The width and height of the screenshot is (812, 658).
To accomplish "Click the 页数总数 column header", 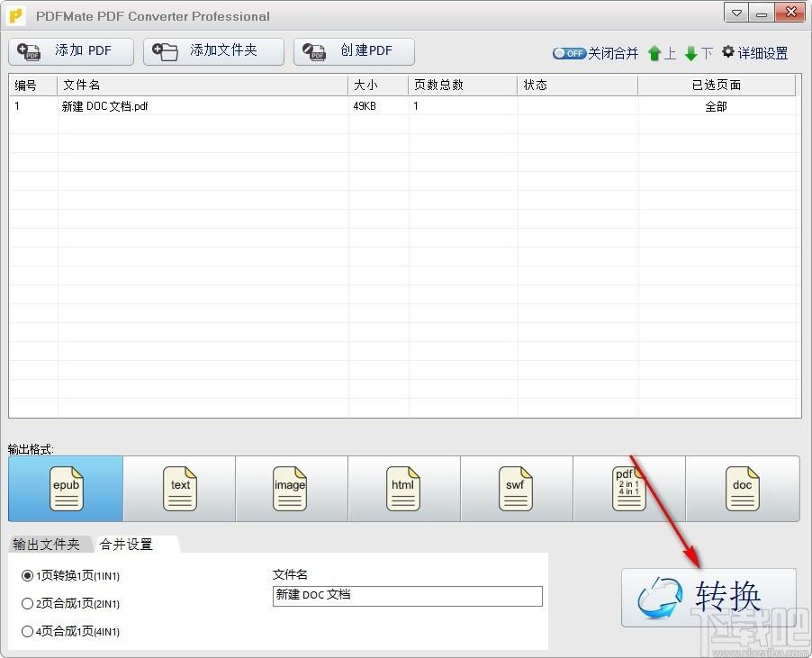I will (463, 85).
